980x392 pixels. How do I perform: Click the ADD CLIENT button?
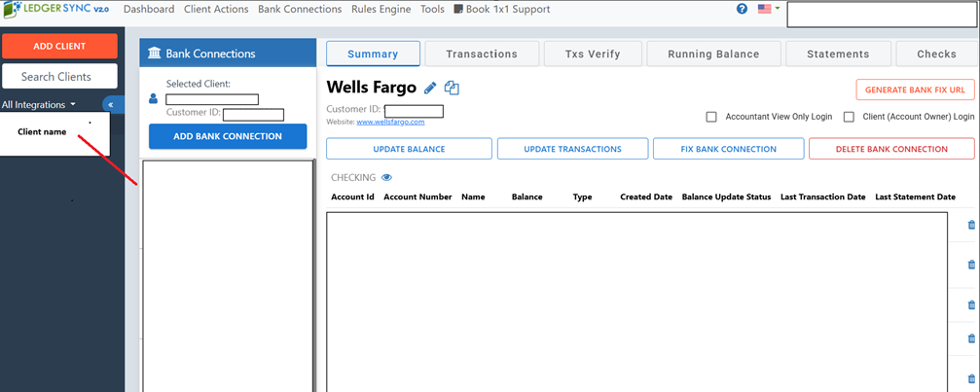[x=60, y=46]
